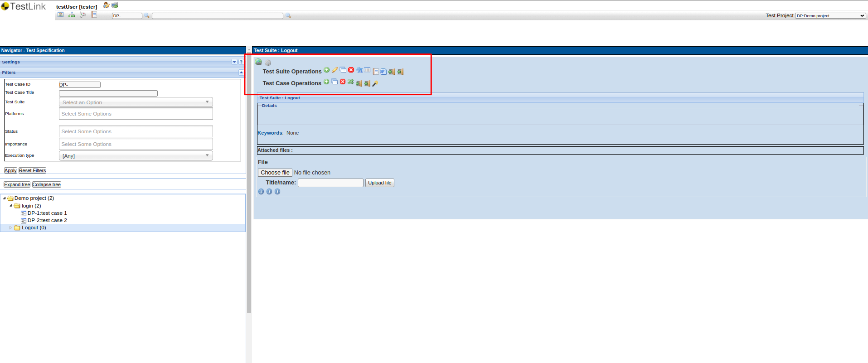868x363 pixels.
Task: Expand the Logout folder in tree
Action: pos(10,228)
